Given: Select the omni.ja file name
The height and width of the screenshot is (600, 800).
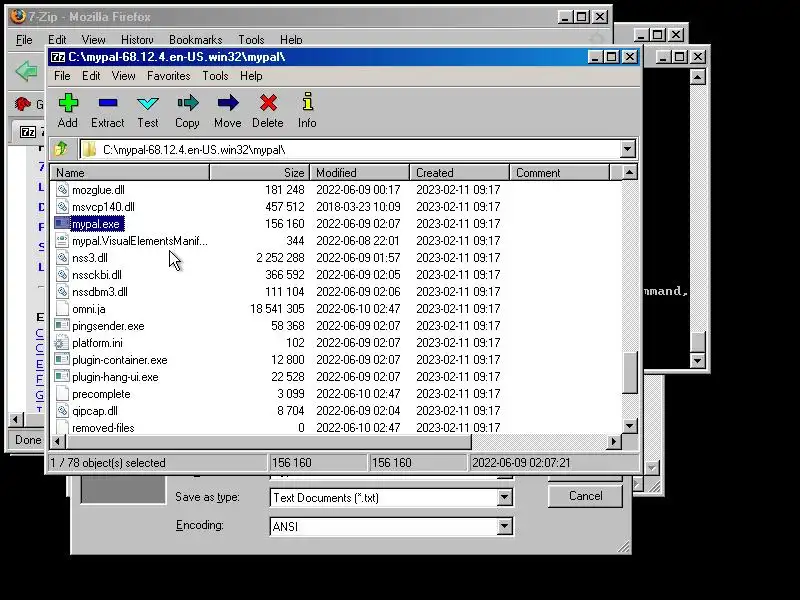Looking at the screenshot, I should (x=89, y=309).
